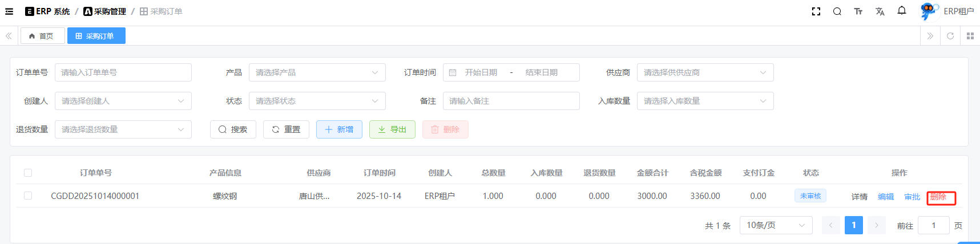Viewport: 980px width, 244px height.
Task: Click the refresh icon in tab bar
Action: [950, 36]
